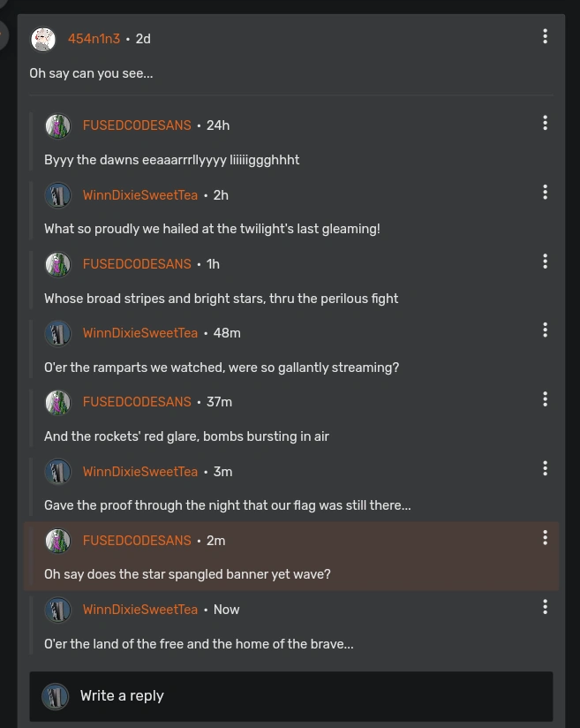The width and height of the screenshot is (580, 728).
Task: Click FUSEDCODESANS's avatar on the 37m reply
Action: point(58,402)
